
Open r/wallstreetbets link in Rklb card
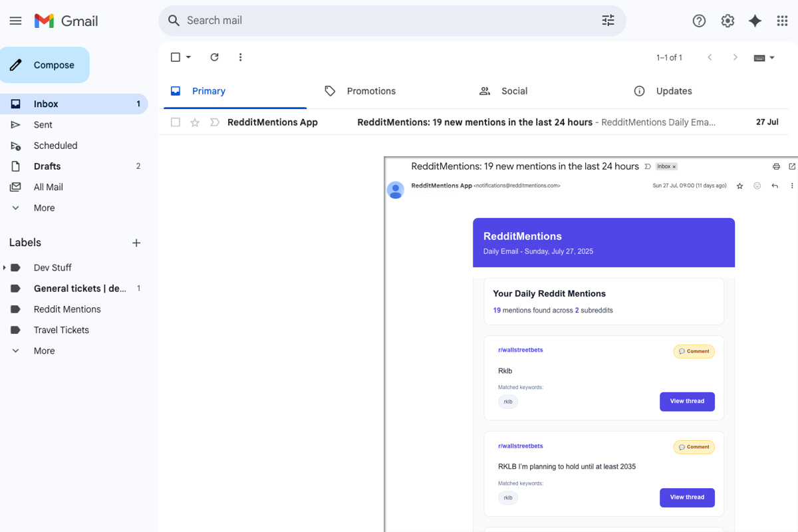click(x=521, y=350)
